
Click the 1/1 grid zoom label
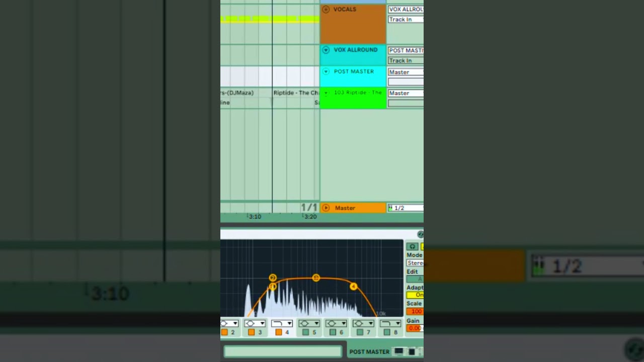(309, 207)
